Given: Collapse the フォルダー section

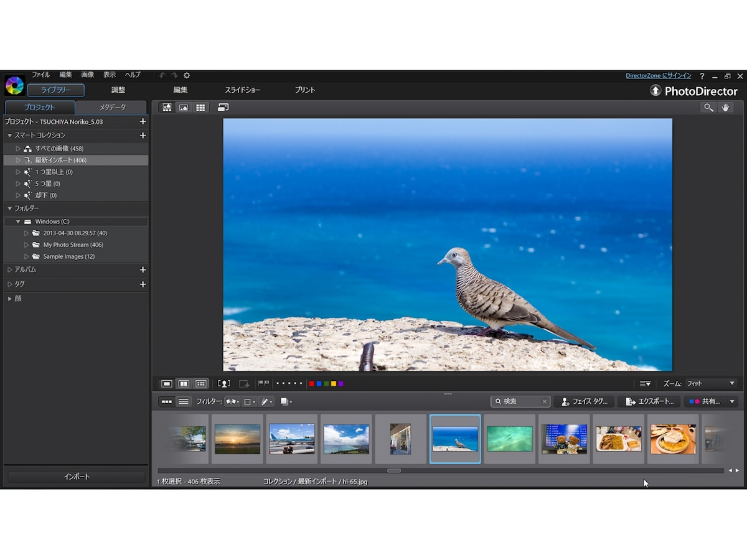Looking at the screenshot, I should (10, 208).
